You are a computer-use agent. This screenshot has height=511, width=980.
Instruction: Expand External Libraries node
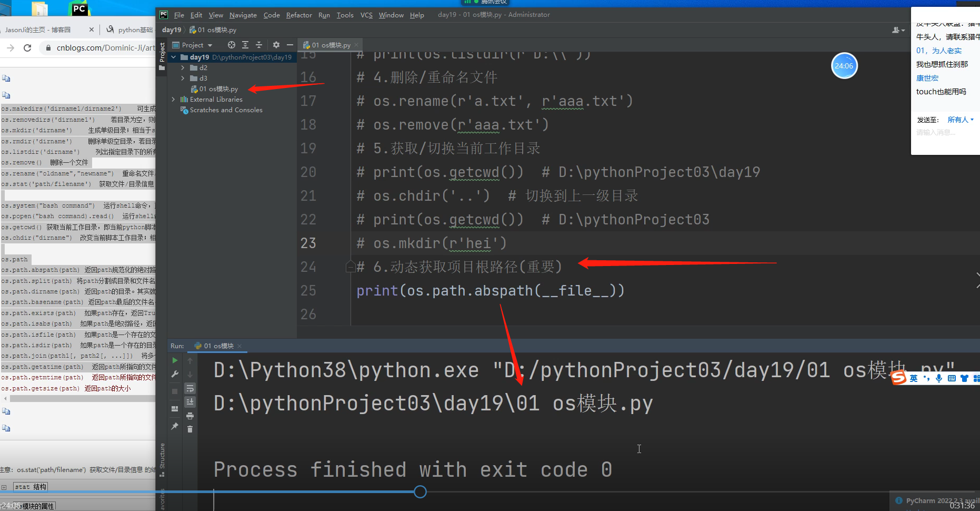point(173,100)
